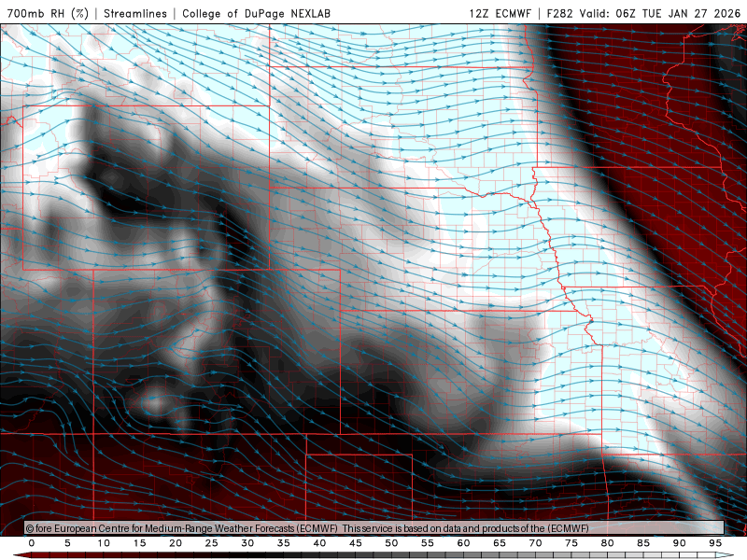Click the '20' humidity scale value
This screenshot has width=747, height=560.
[176, 543]
